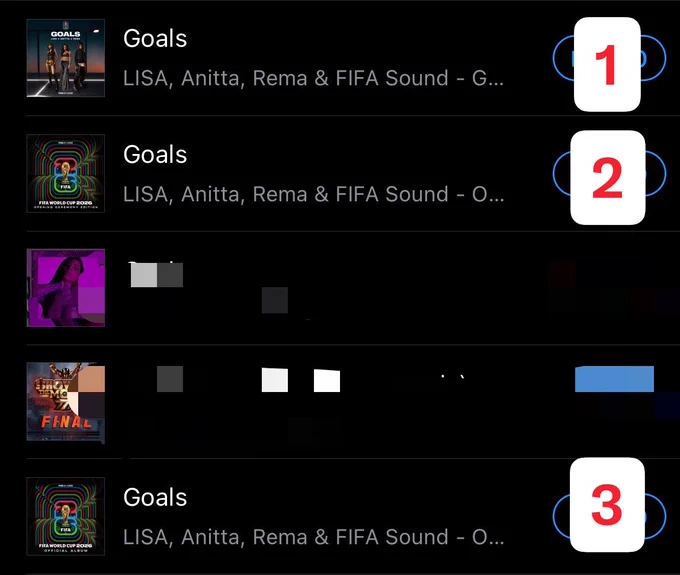Select the purple cover art thumbnail
The width and height of the screenshot is (680, 575).
coord(65,288)
